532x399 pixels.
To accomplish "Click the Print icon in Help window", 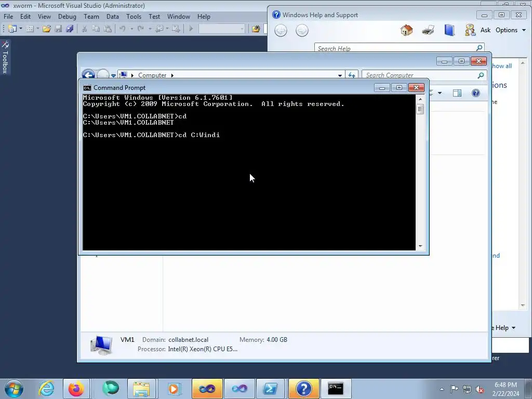I will (428, 30).
